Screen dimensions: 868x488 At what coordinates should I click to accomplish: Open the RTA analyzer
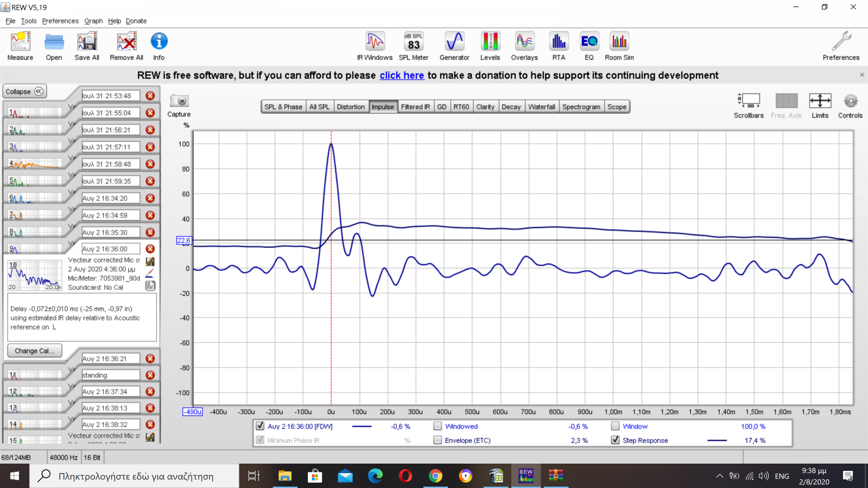[559, 46]
